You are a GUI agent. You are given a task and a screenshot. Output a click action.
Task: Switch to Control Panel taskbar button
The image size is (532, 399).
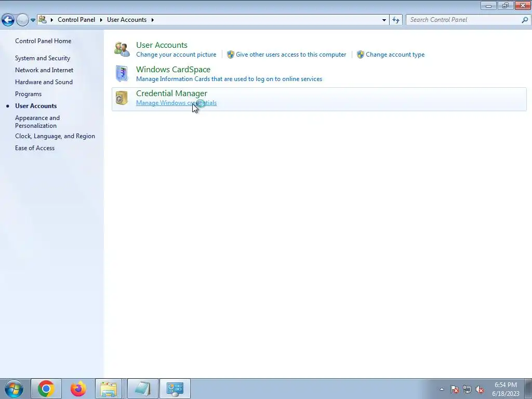click(x=175, y=389)
